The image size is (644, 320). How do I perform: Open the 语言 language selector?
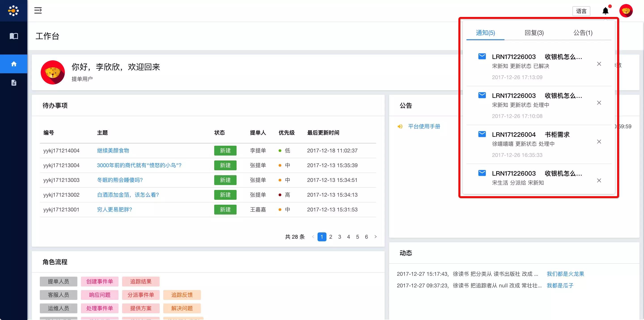[x=581, y=11]
